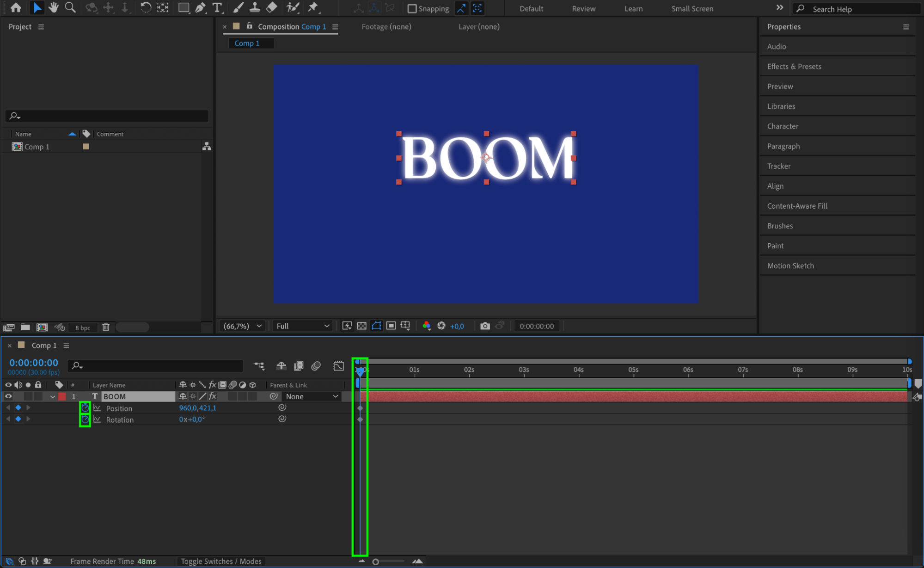924x568 pixels.
Task: Click the Take Snapshot camera icon
Action: 484,326
